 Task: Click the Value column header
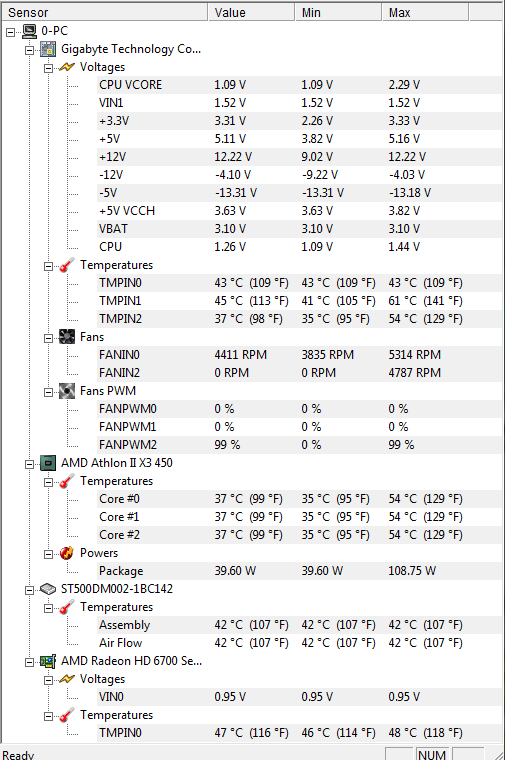click(251, 12)
